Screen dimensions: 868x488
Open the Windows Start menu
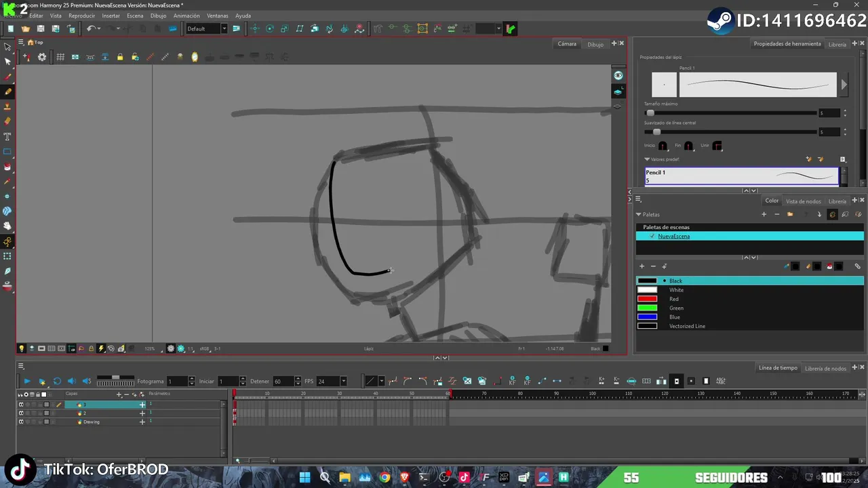tap(304, 477)
